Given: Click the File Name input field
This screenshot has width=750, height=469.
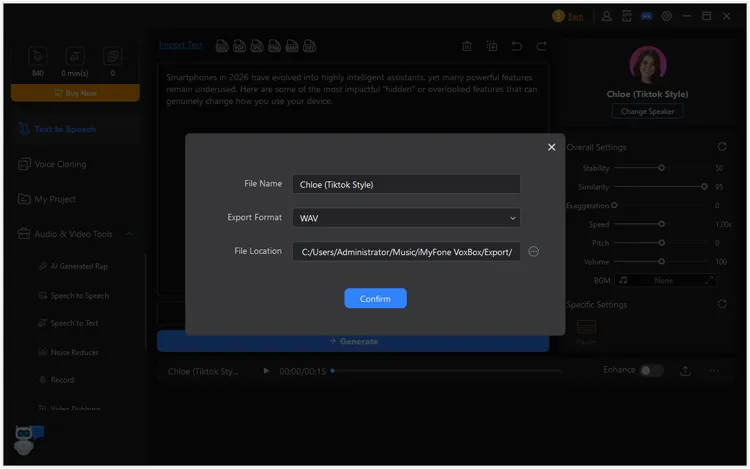Looking at the screenshot, I should (406, 184).
